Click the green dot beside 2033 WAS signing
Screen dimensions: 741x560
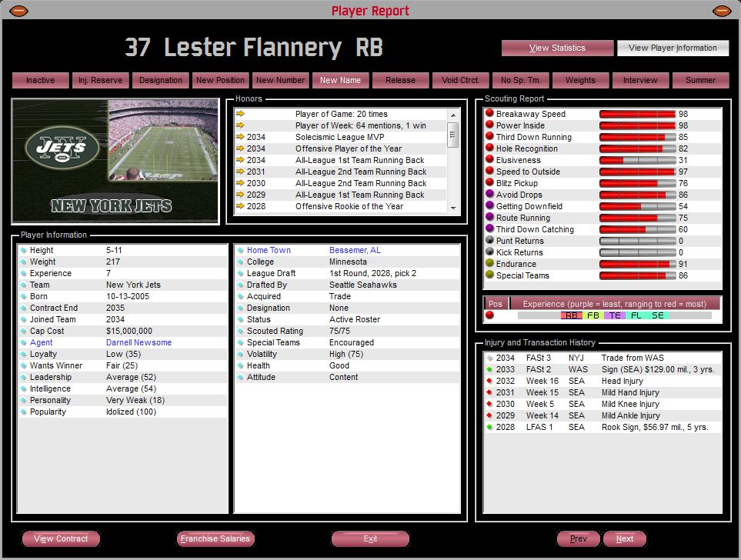click(489, 369)
